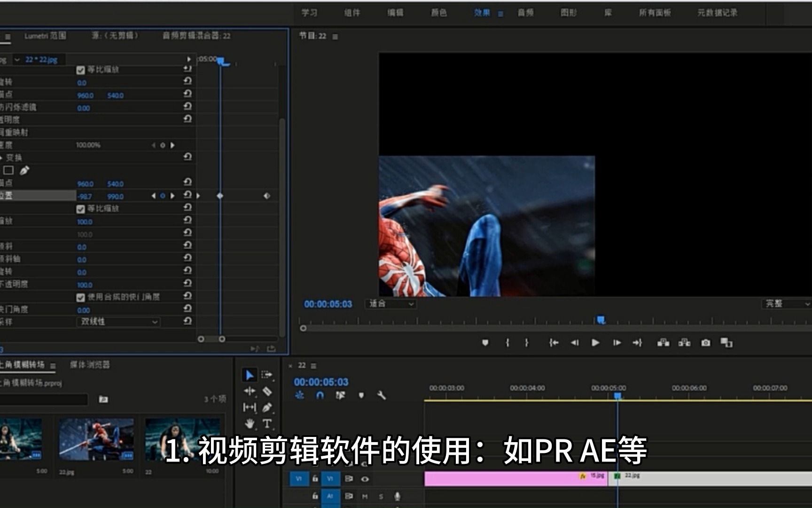Image resolution: width=812 pixels, height=508 pixels.
Task: Toggle lock on A1 track
Action: (x=315, y=496)
